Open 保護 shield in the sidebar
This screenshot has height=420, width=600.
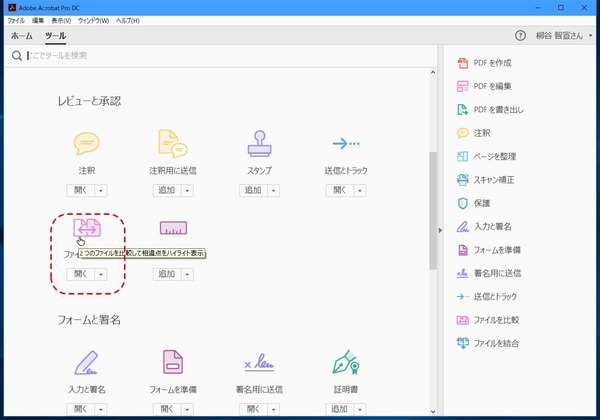pyautogui.click(x=474, y=203)
